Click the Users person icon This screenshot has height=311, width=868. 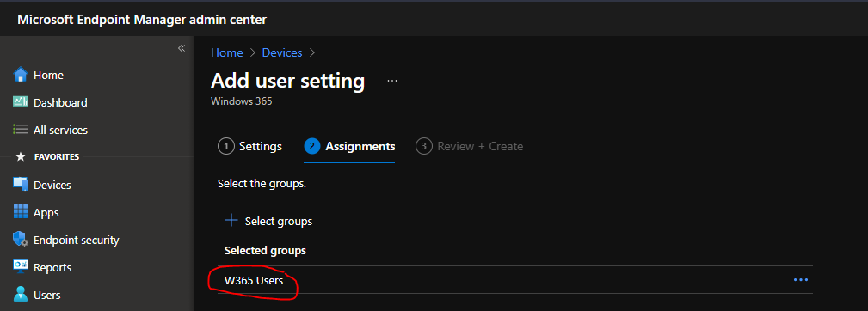click(x=21, y=295)
